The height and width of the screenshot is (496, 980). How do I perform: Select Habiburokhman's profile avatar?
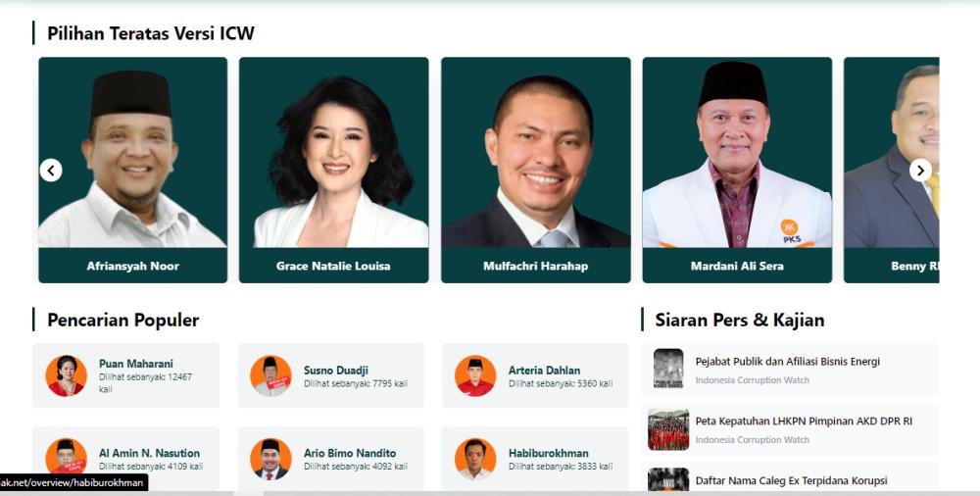(475, 459)
